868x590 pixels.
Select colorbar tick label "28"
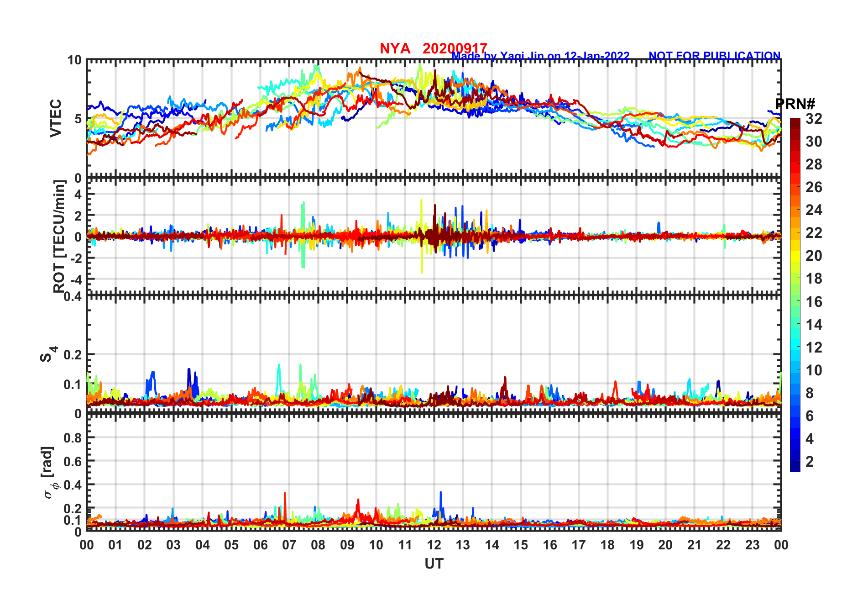point(814,164)
